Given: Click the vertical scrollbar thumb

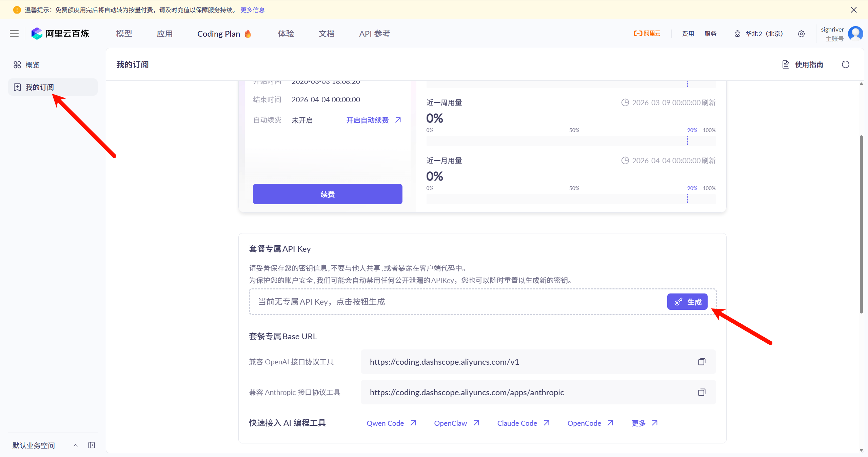Looking at the screenshot, I should pyautogui.click(x=861, y=224).
